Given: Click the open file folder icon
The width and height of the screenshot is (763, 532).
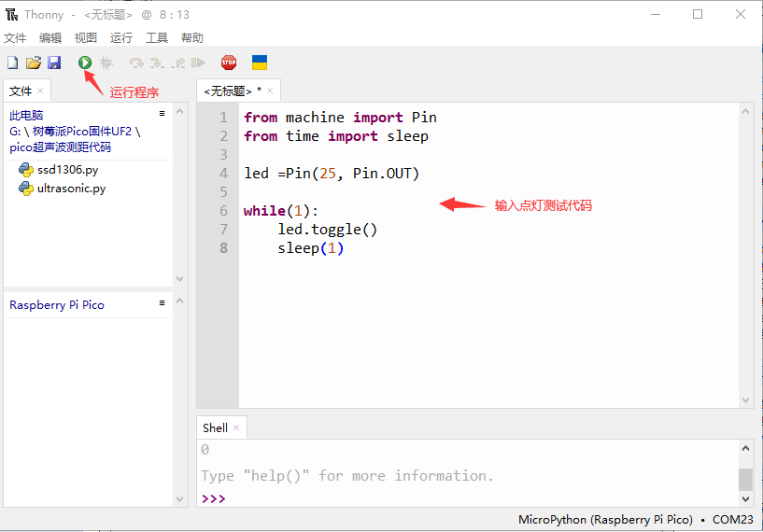Looking at the screenshot, I should tap(33, 63).
